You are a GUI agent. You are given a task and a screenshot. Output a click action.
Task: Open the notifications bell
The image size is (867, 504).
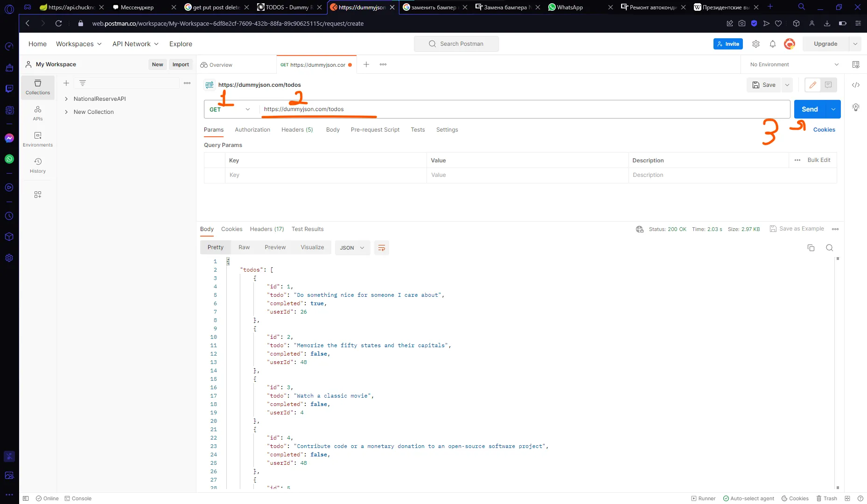click(773, 44)
